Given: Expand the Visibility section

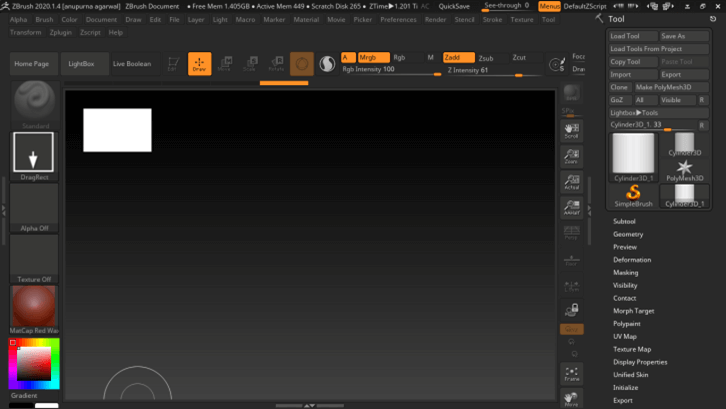Looking at the screenshot, I should 625,285.
